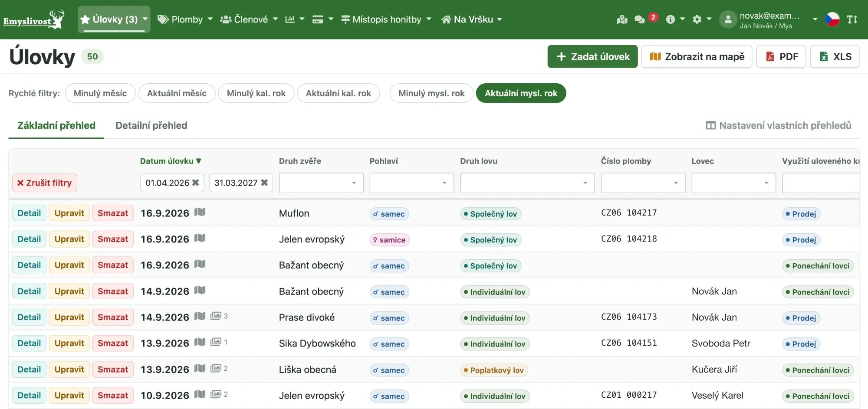Open Lovec filter dropdown
The image size is (868, 409).
point(734,183)
